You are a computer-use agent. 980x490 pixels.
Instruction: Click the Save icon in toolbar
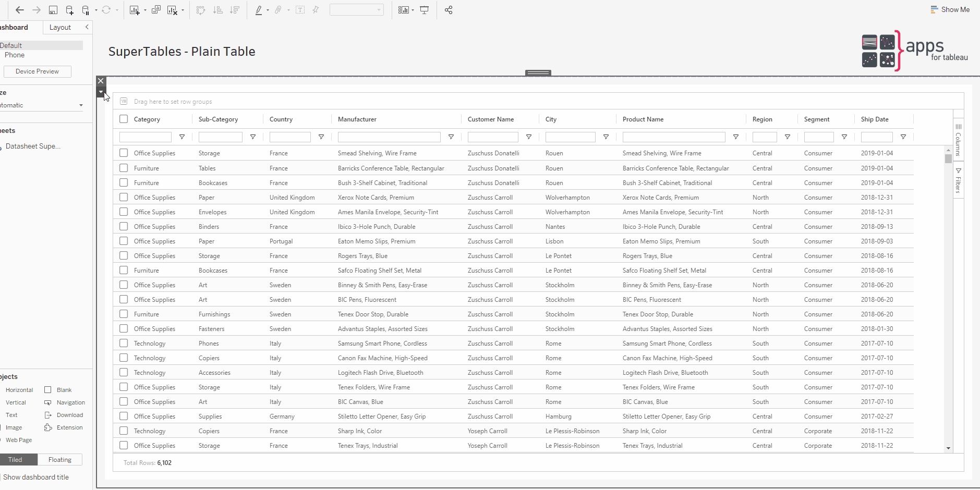tap(53, 10)
